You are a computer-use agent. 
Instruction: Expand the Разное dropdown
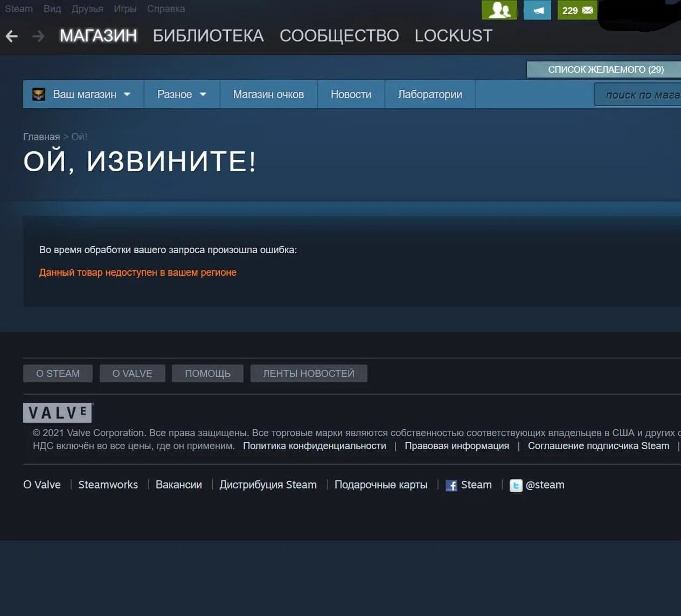pyautogui.click(x=182, y=94)
